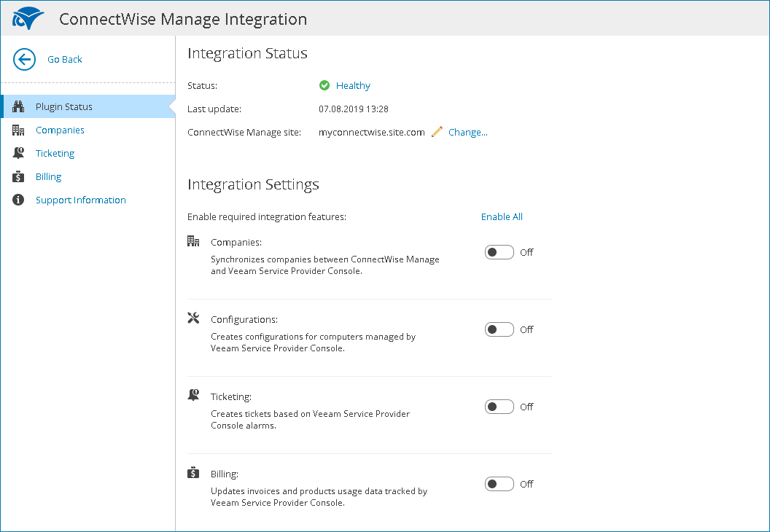Click the Healthy status text link
The image size is (770, 532).
pyautogui.click(x=353, y=85)
